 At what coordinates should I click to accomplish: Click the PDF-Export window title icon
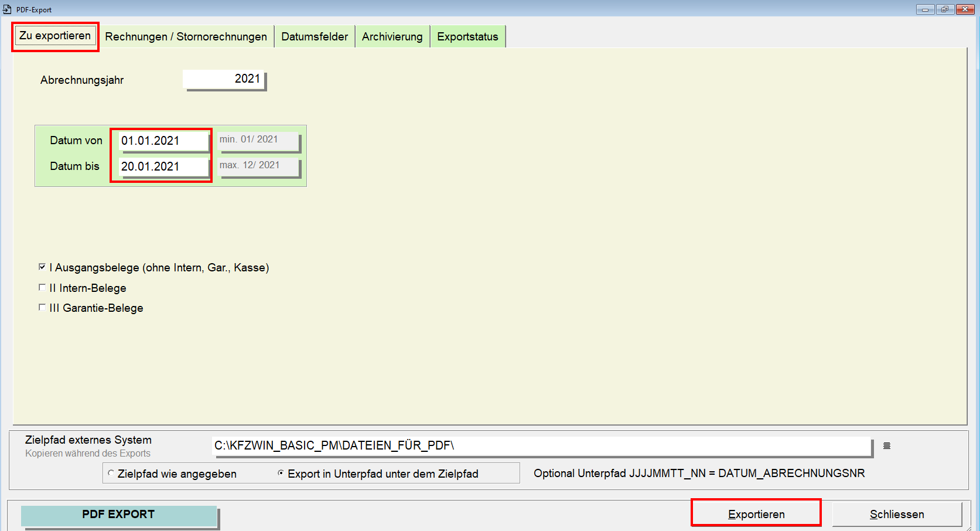(7, 9)
